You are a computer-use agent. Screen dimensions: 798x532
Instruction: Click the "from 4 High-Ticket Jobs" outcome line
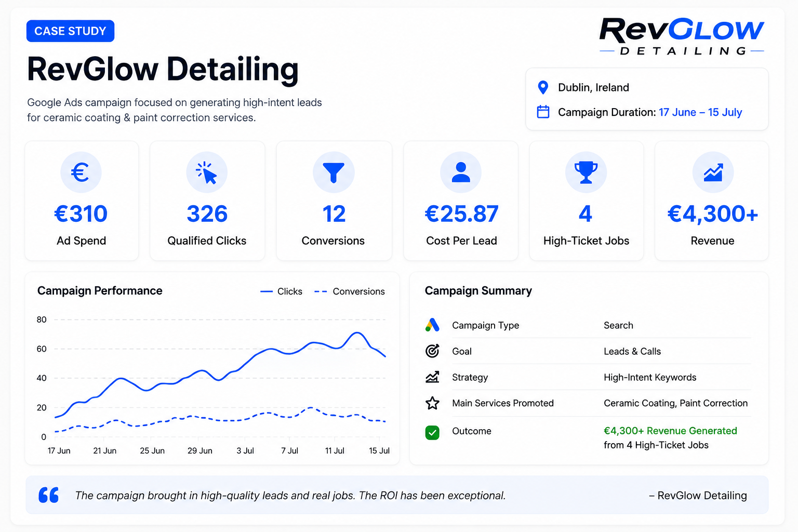coord(656,445)
